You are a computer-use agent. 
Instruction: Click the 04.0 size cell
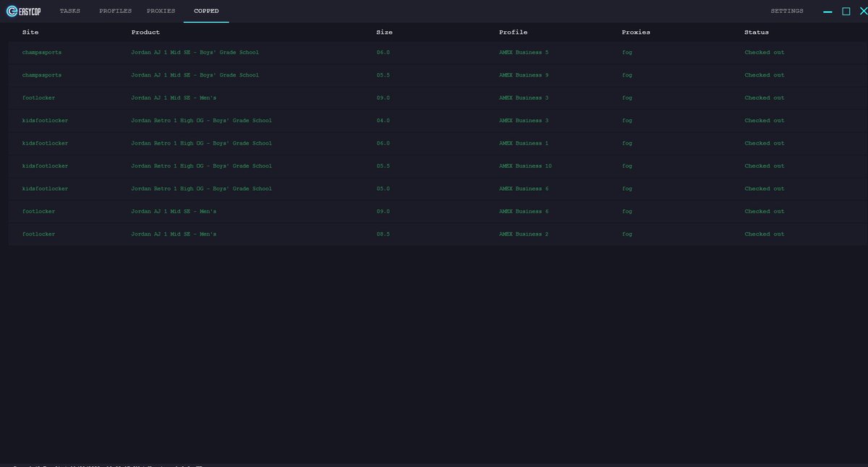[x=383, y=121]
